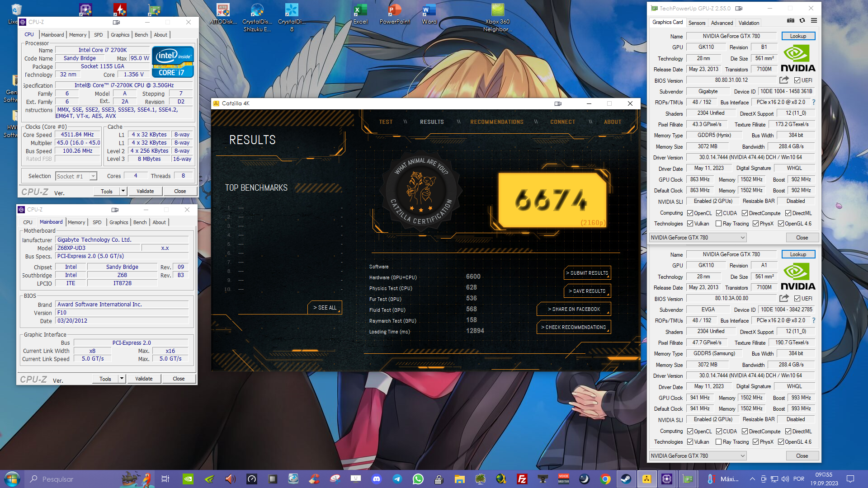868x488 pixels.
Task: Open File Explorer from the taskbar
Action: (460, 479)
